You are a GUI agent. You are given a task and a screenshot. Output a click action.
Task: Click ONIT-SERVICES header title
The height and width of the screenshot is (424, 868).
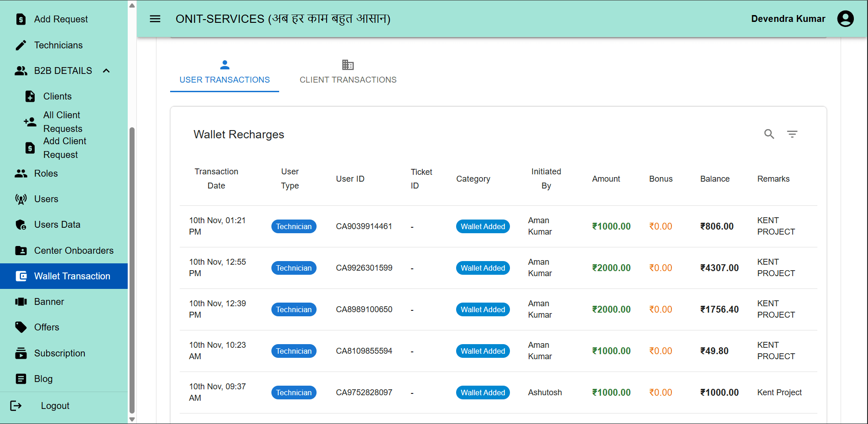coord(283,19)
